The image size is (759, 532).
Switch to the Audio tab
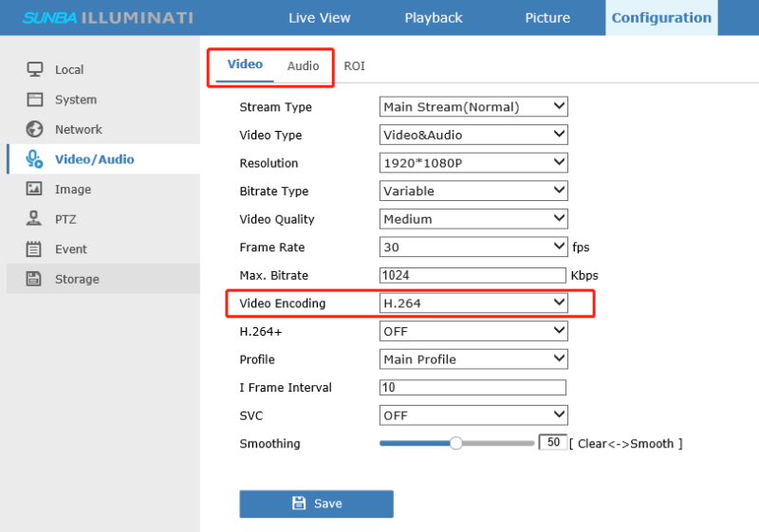(x=303, y=66)
